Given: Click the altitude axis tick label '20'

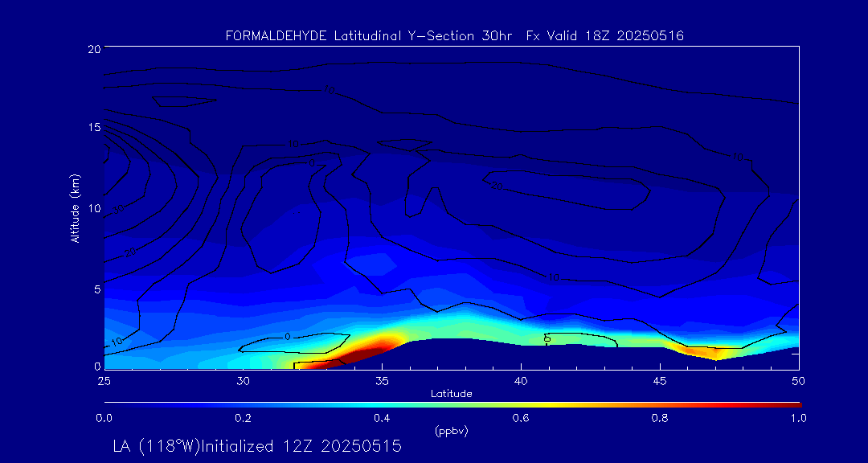Looking at the screenshot, I should pyautogui.click(x=93, y=48).
